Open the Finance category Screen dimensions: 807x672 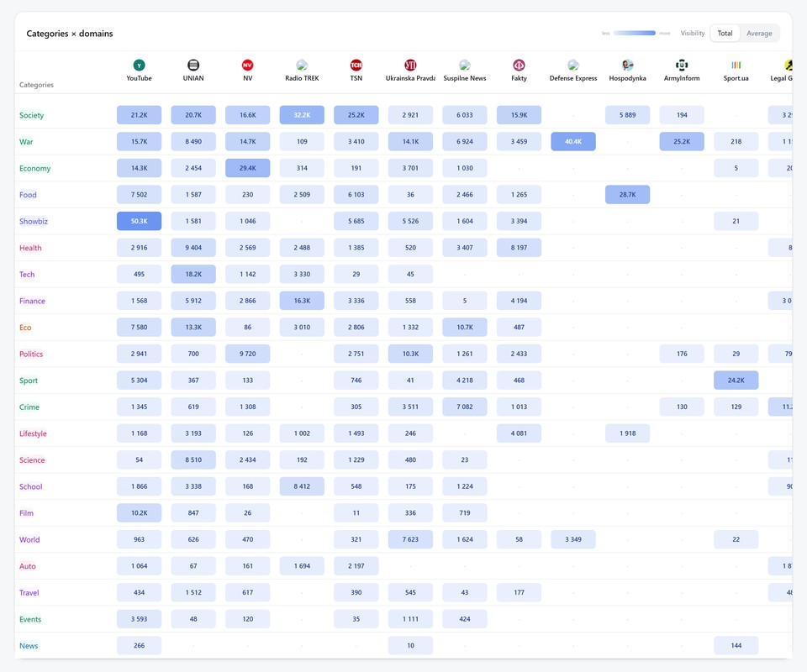(32, 301)
